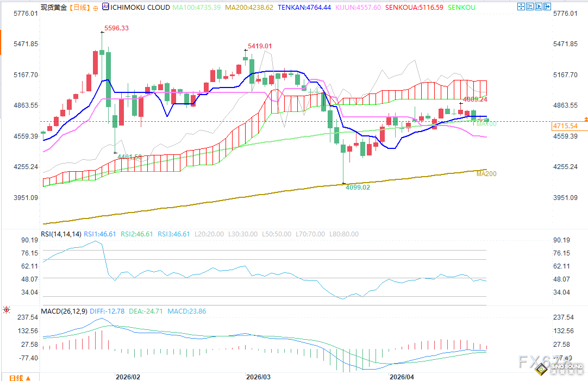Click the 2026/04 date on time axis

click(402, 376)
